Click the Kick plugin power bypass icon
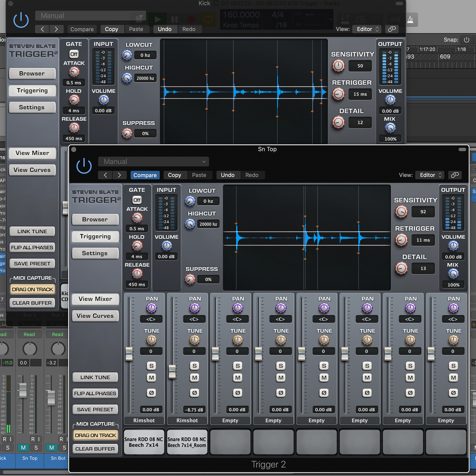Screen dimensions: 476x476 pyautogui.click(x=21, y=20)
